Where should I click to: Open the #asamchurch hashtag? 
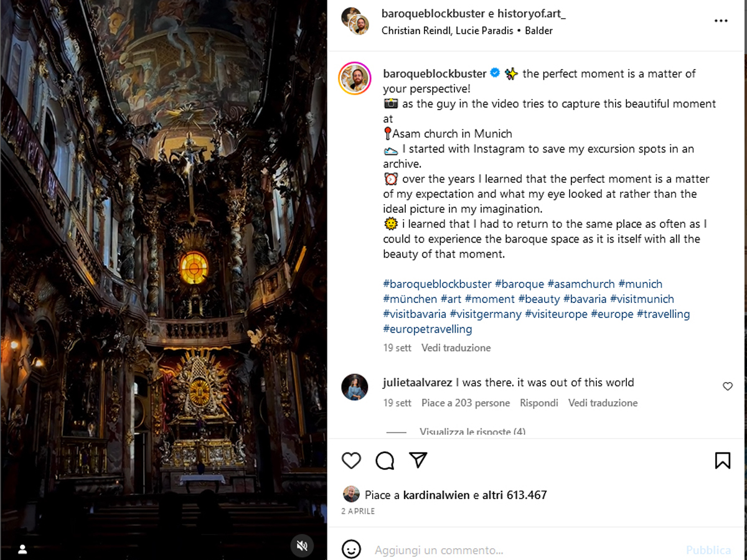pyautogui.click(x=581, y=284)
